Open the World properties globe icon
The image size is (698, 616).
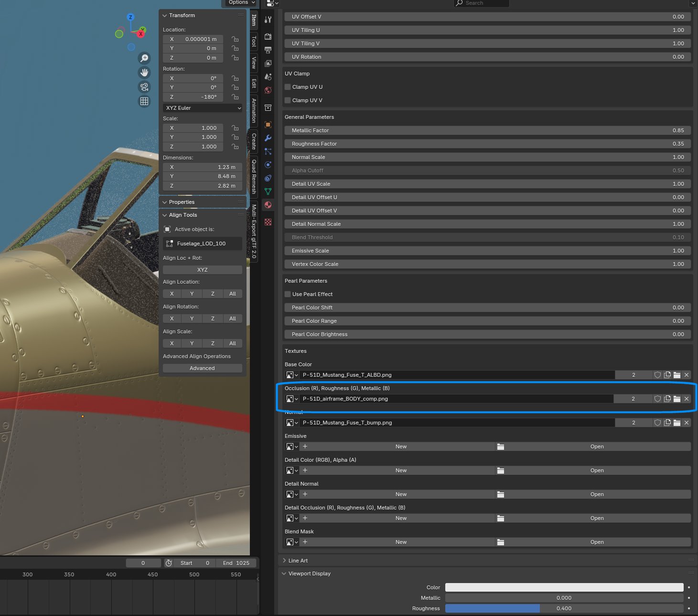point(268,90)
